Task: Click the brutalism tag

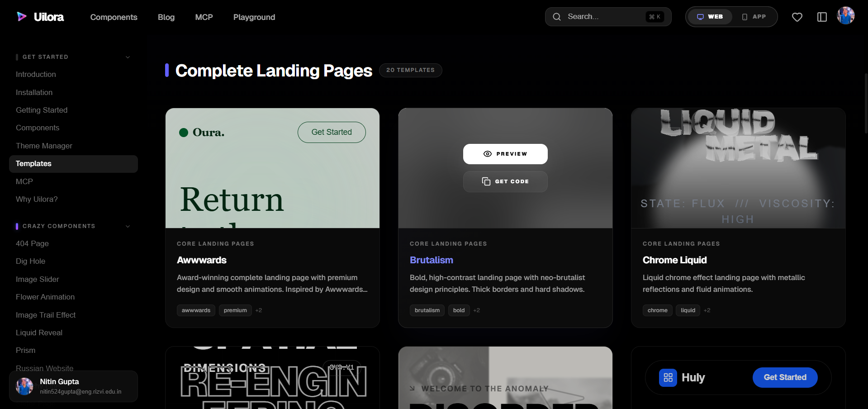Action: (x=427, y=310)
